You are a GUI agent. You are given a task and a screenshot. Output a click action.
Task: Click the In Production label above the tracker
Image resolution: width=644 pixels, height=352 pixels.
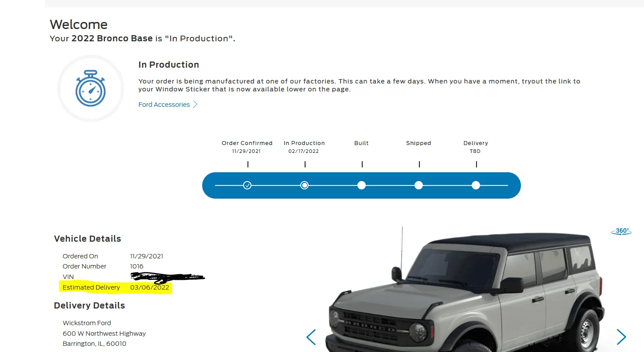click(x=304, y=143)
